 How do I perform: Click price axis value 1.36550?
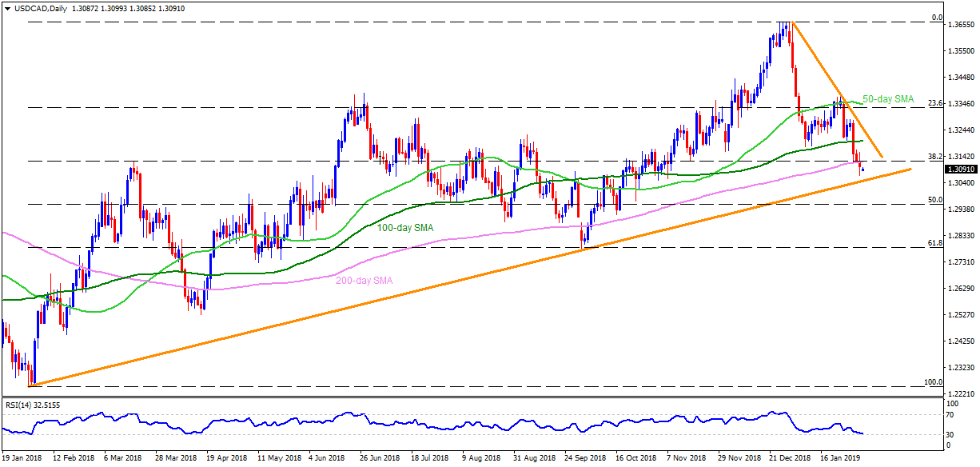962,25
